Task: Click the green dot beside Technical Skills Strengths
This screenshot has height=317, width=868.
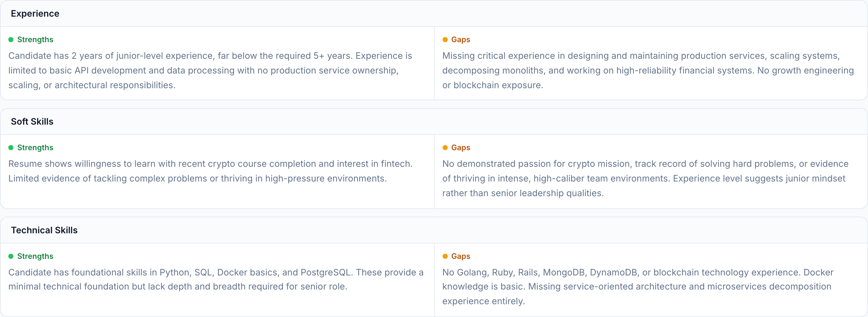Action: [x=11, y=256]
